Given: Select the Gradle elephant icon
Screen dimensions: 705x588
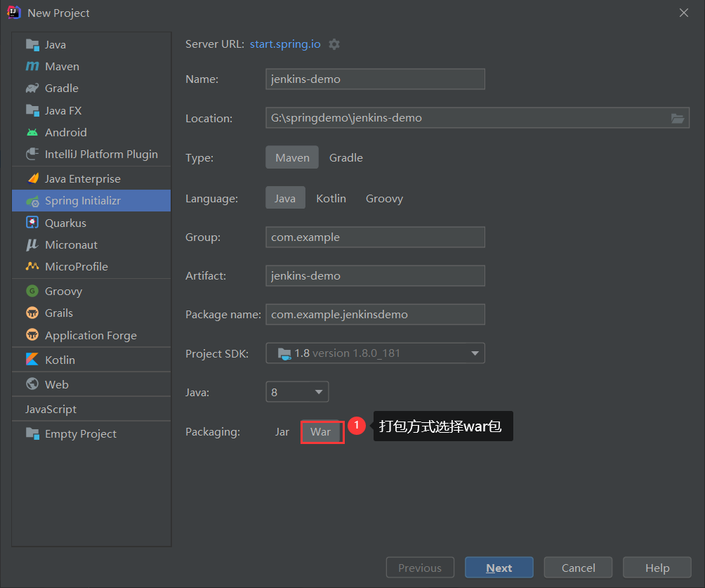Looking at the screenshot, I should click(x=32, y=89).
